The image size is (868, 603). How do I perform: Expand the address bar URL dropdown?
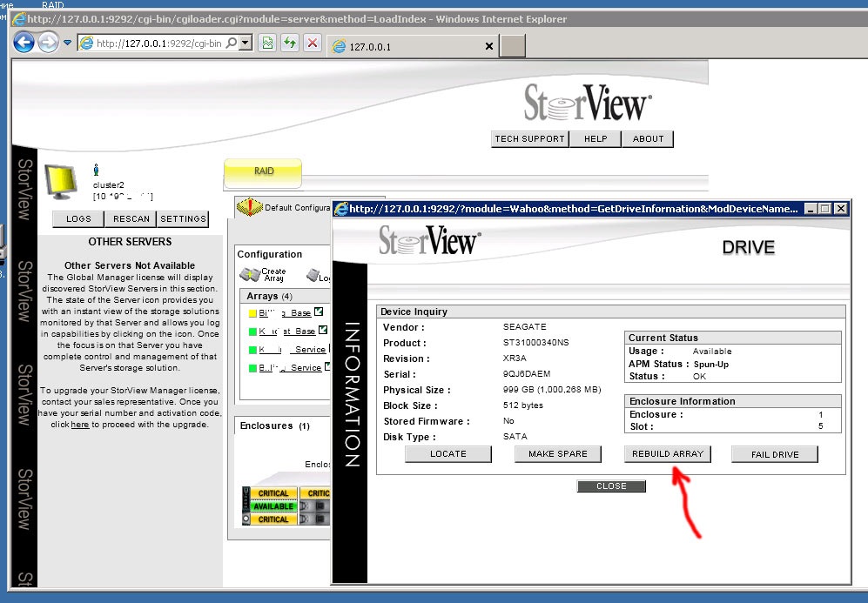246,43
